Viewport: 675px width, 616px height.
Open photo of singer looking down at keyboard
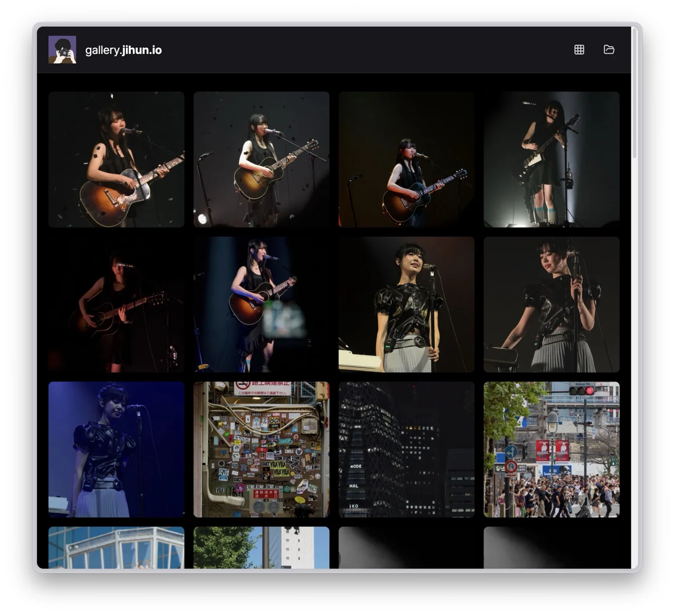(552, 305)
